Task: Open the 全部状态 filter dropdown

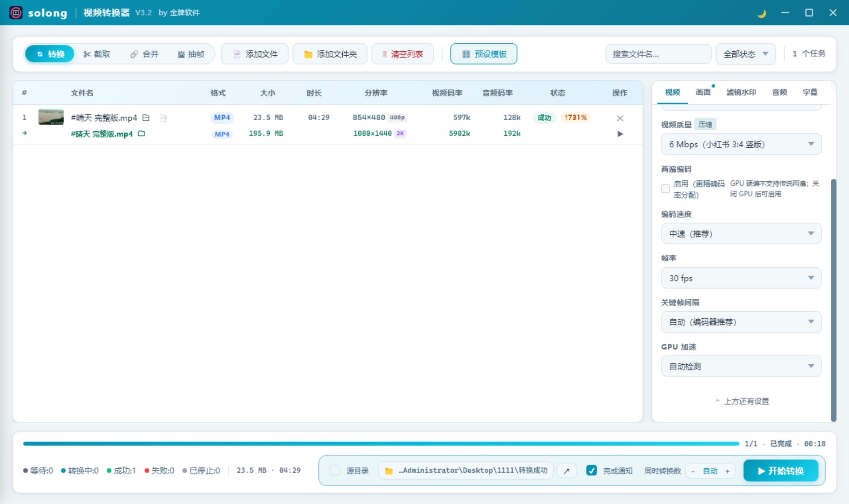Action: [746, 54]
